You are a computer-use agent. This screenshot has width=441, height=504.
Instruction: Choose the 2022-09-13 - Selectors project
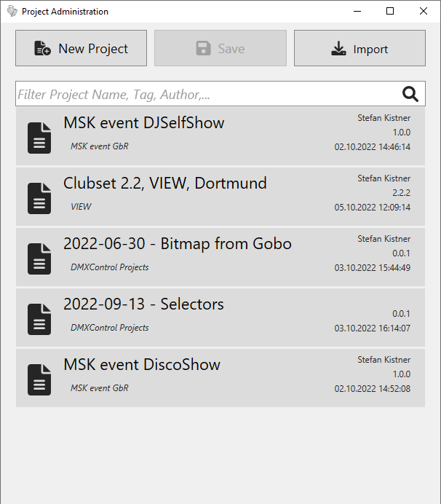143,304
